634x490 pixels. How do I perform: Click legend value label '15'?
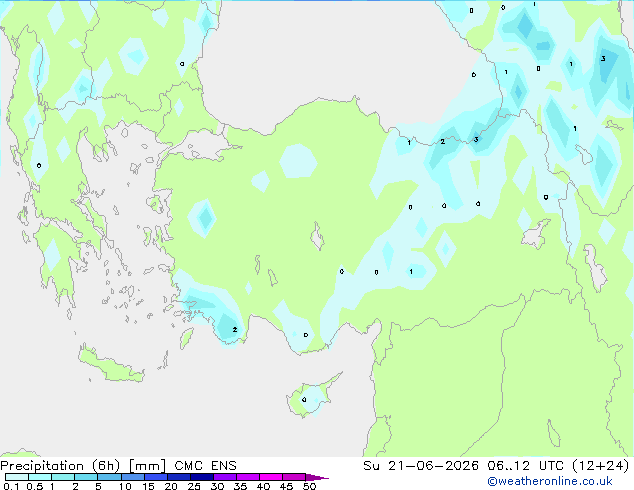(148, 486)
